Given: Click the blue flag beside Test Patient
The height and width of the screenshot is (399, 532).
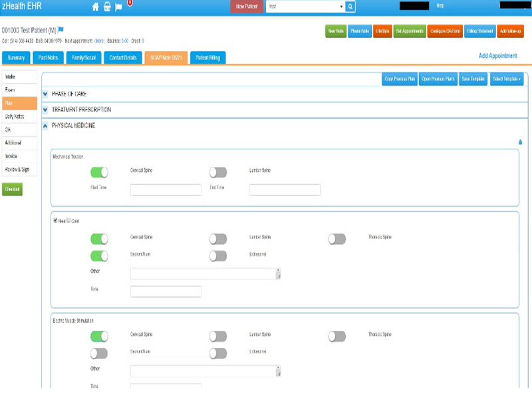Looking at the screenshot, I should tap(61, 30).
